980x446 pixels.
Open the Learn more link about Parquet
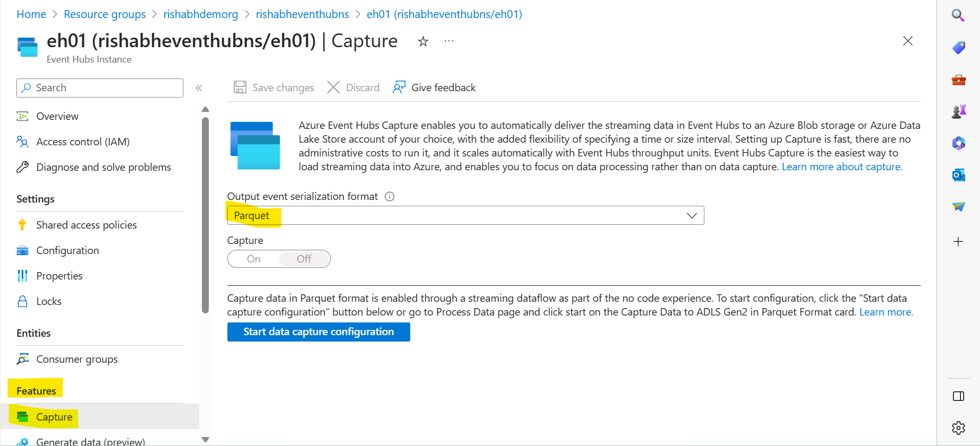(886, 312)
